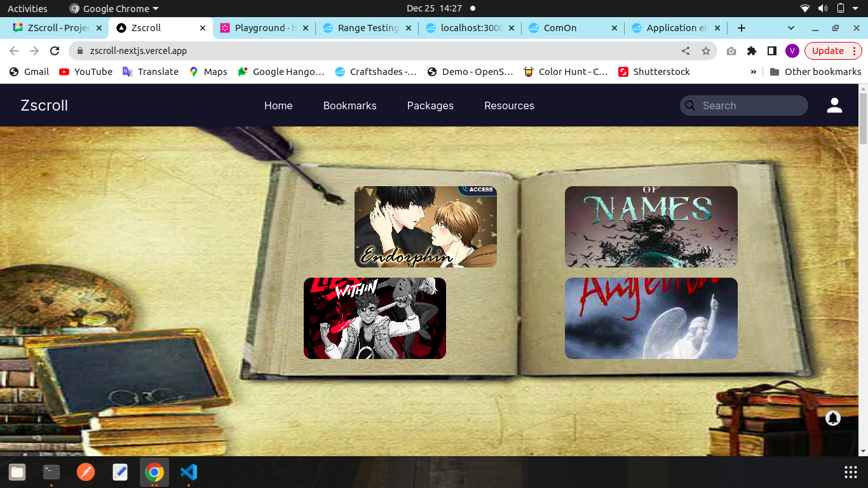Open Show Applications grid in dock
The height and width of the screenshot is (488, 868).
click(x=850, y=472)
